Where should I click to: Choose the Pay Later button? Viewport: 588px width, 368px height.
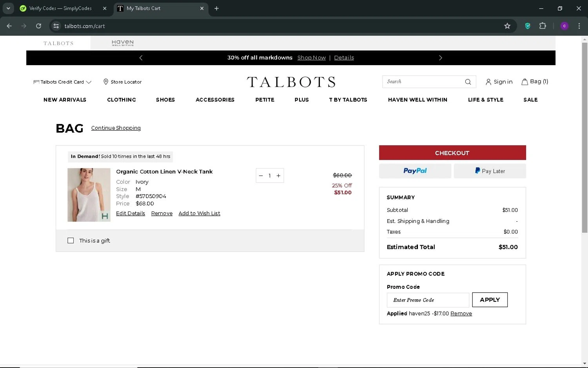490,171
